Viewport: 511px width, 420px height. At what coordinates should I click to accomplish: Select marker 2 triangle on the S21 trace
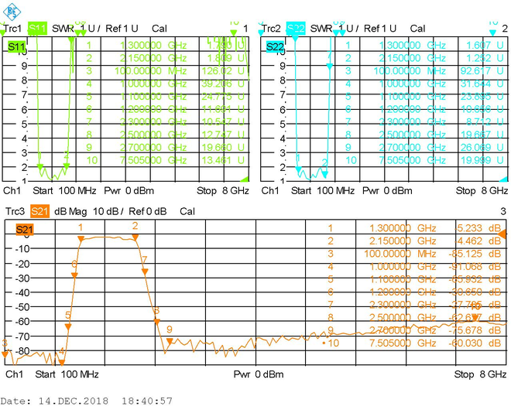coord(135,238)
